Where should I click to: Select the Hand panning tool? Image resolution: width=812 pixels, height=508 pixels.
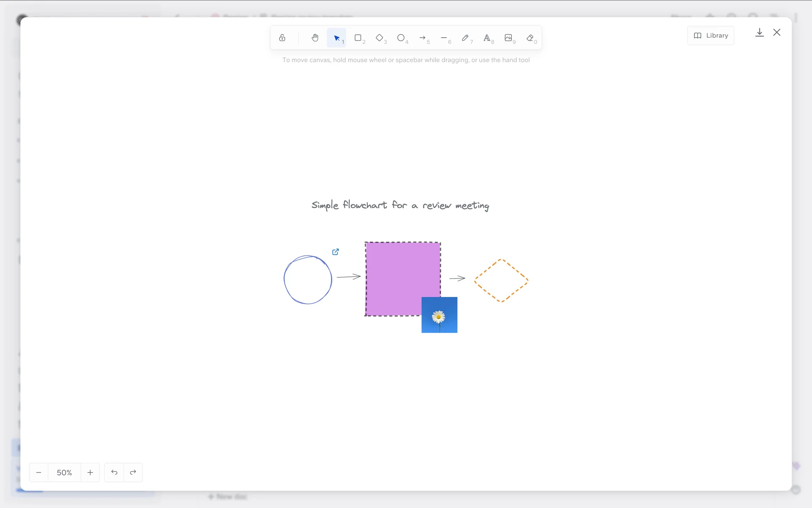tap(315, 38)
